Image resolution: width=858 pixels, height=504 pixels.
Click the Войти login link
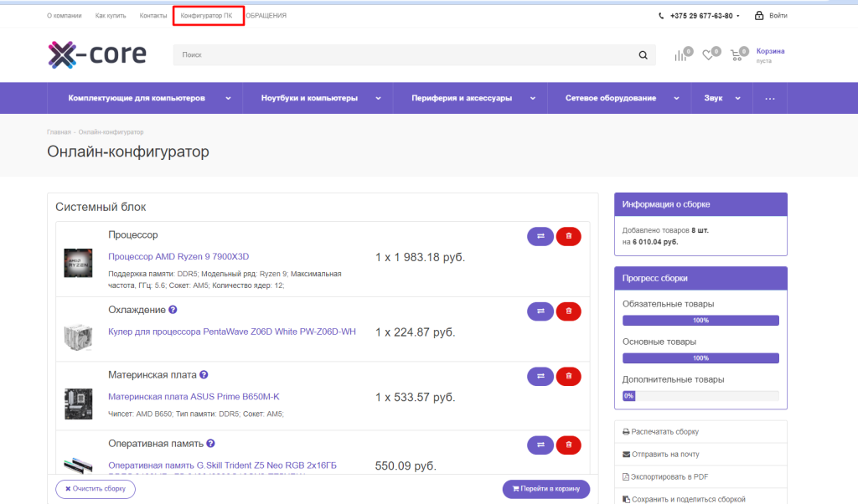(778, 16)
